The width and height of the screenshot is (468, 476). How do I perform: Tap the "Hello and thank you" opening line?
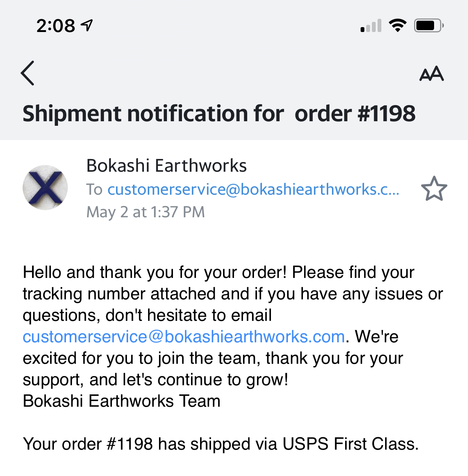click(219, 272)
